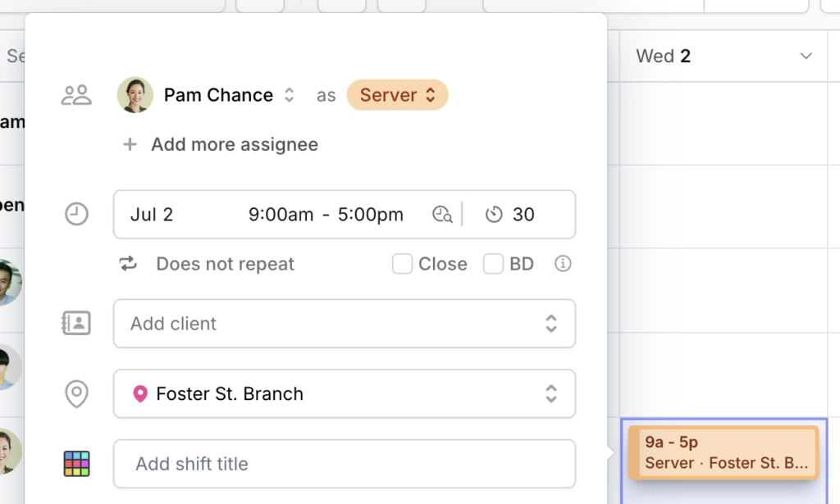Click the Add shift title field
The width and height of the screenshot is (840, 504).
(x=345, y=464)
